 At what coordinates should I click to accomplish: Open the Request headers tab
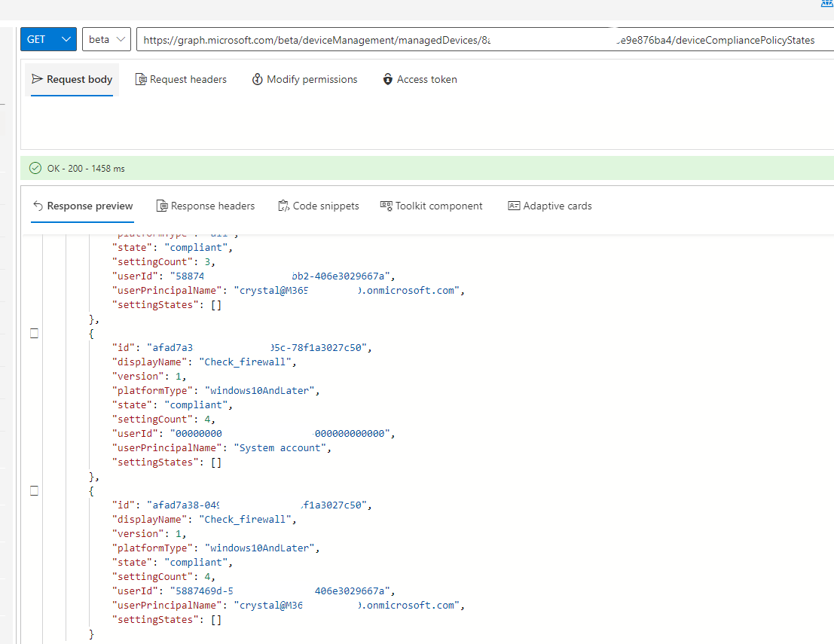click(181, 79)
